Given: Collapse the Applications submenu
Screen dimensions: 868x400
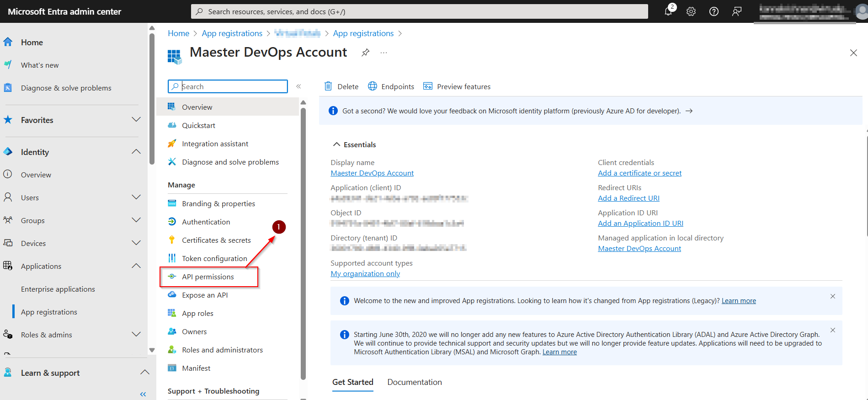Looking at the screenshot, I should pyautogui.click(x=136, y=266).
